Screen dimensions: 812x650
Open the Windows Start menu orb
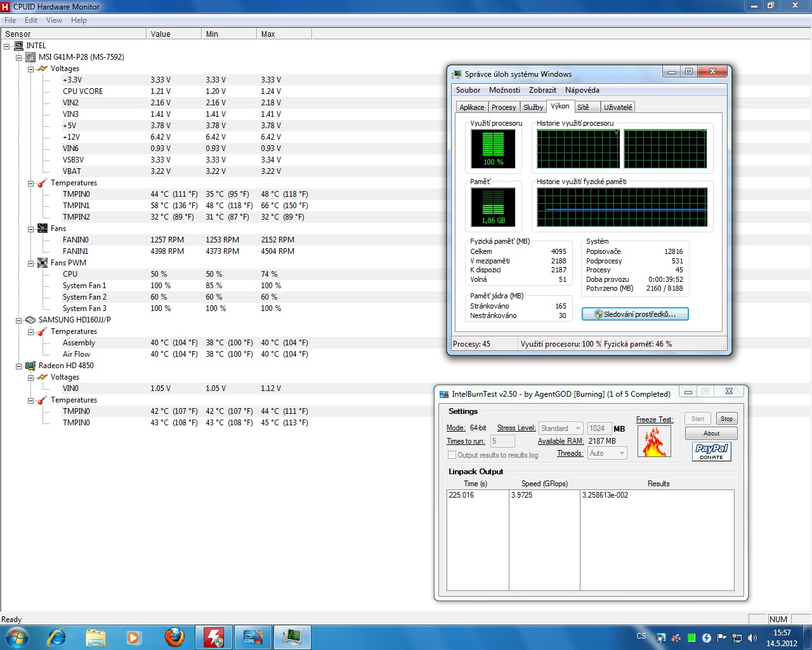pyautogui.click(x=16, y=637)
